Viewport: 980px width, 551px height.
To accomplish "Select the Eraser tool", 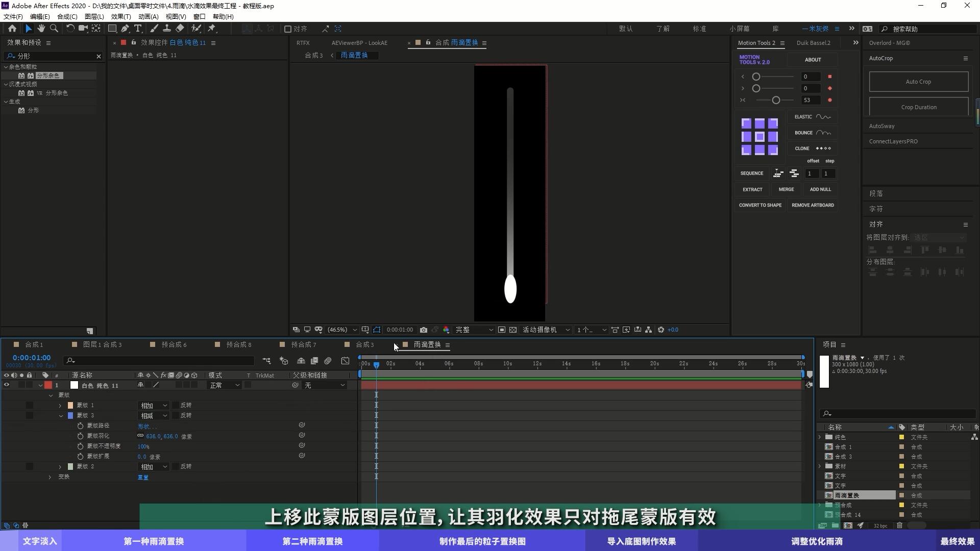I will pos(180,29).
